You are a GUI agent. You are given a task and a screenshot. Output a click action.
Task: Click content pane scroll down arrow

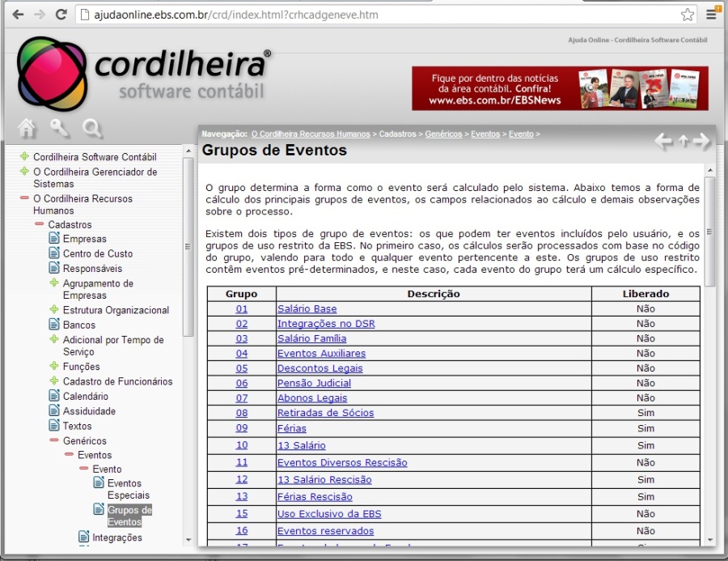coord(710,540)
